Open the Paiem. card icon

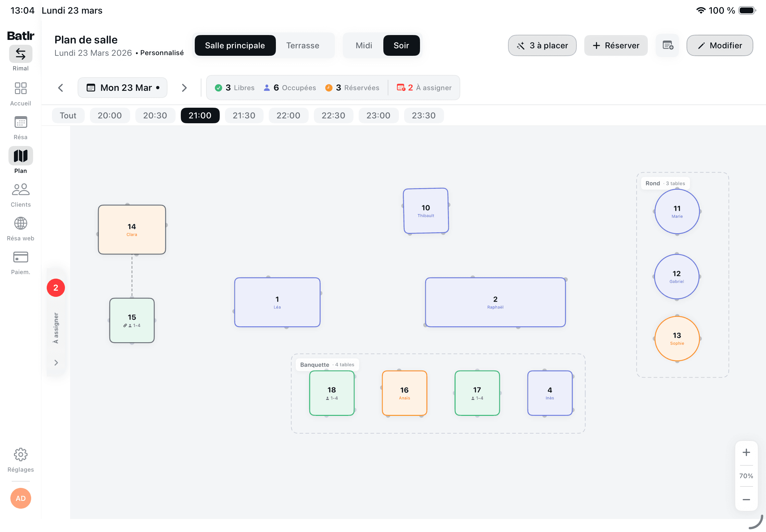[x=21, y=257]
